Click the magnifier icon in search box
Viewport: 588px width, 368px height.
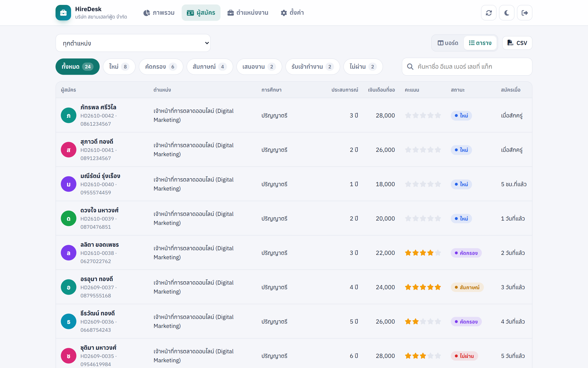click(410, 67)
